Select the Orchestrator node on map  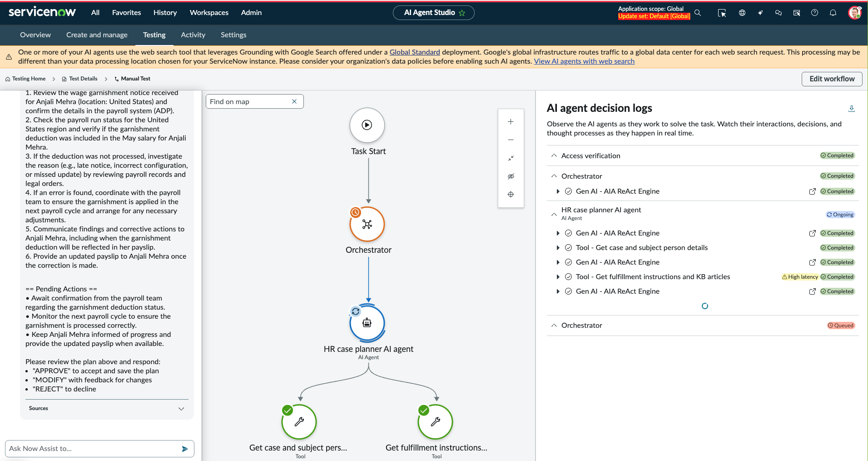coord(367,224)
